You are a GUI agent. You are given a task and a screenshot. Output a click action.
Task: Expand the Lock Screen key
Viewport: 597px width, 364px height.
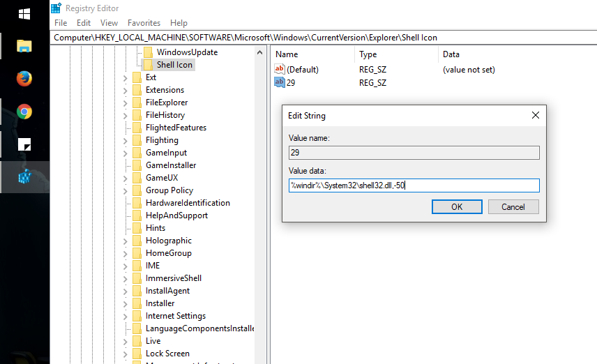point(126,354)
